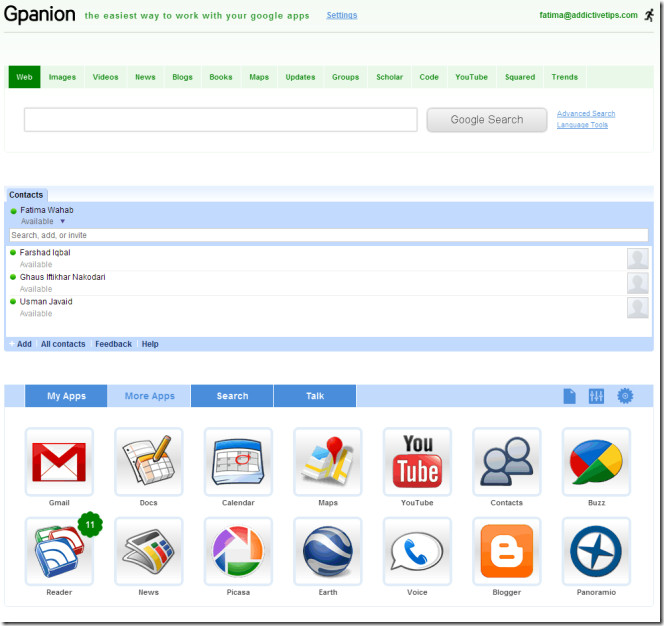The image size is (664, 626).
Task: Expand the Available status dropdown arrow
Action: tap(63, 221)
